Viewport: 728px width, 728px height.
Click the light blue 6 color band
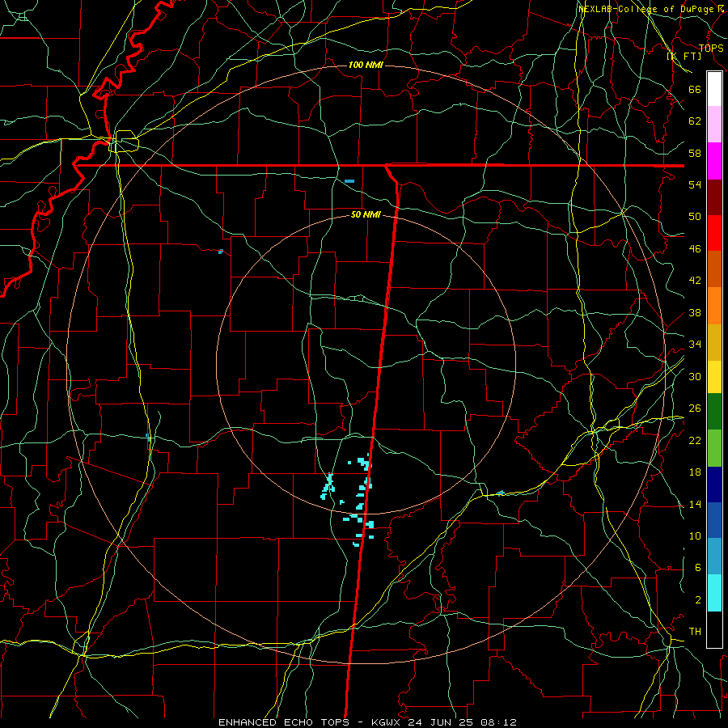tap(714, 557)
